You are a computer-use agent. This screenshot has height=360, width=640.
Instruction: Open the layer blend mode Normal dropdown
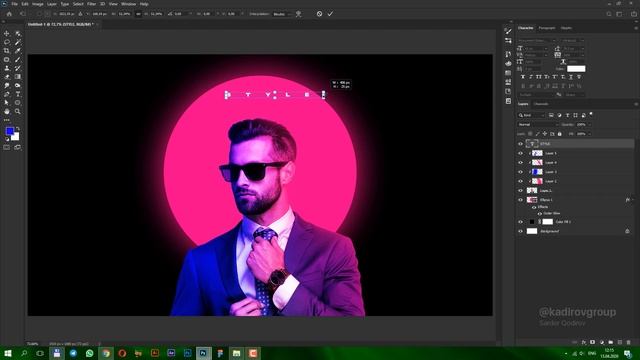tap(538, 124)
